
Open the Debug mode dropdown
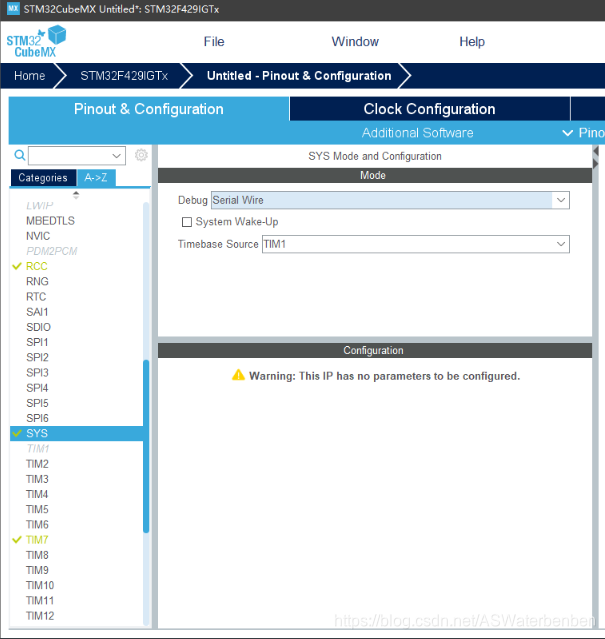coord(561,200)
